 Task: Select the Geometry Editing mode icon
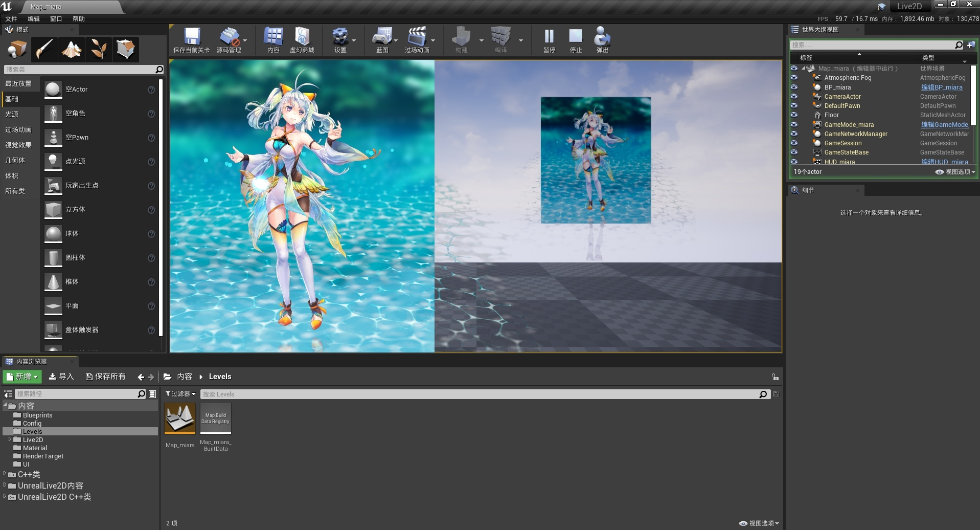pyautogui.click(x=125, y=49)
